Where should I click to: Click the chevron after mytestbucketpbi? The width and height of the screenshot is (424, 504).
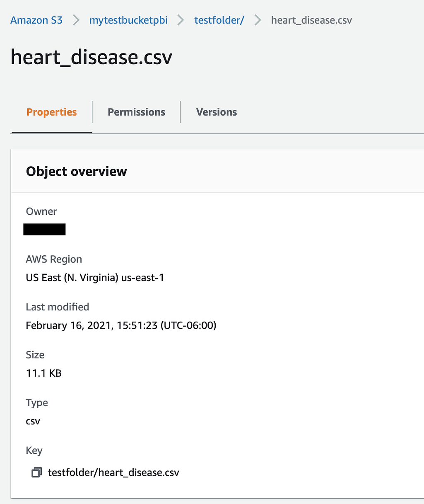coord(181,20)
